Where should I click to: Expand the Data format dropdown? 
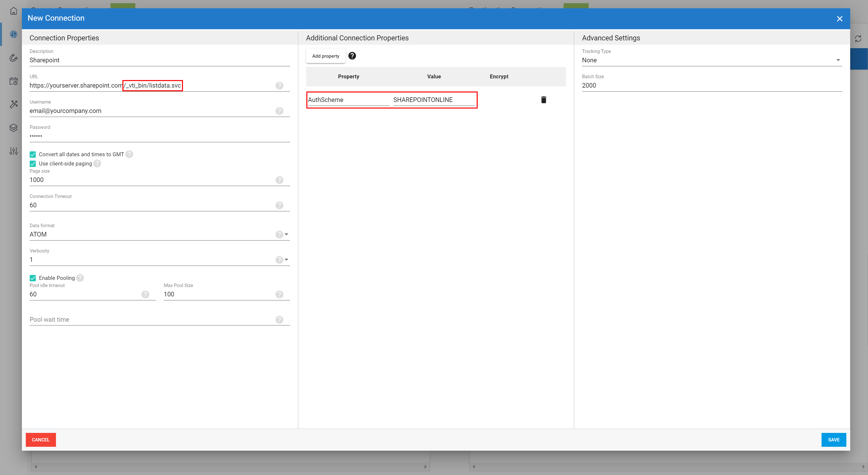(286, 234)
